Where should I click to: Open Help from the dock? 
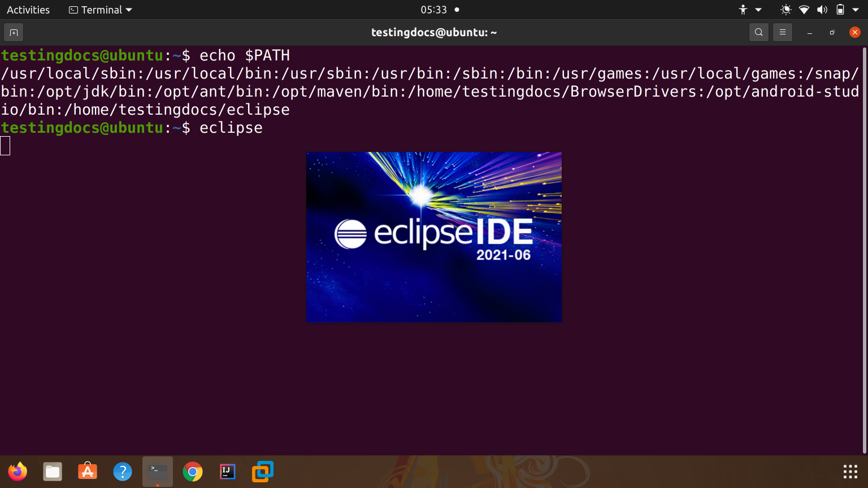pos(123,471)
